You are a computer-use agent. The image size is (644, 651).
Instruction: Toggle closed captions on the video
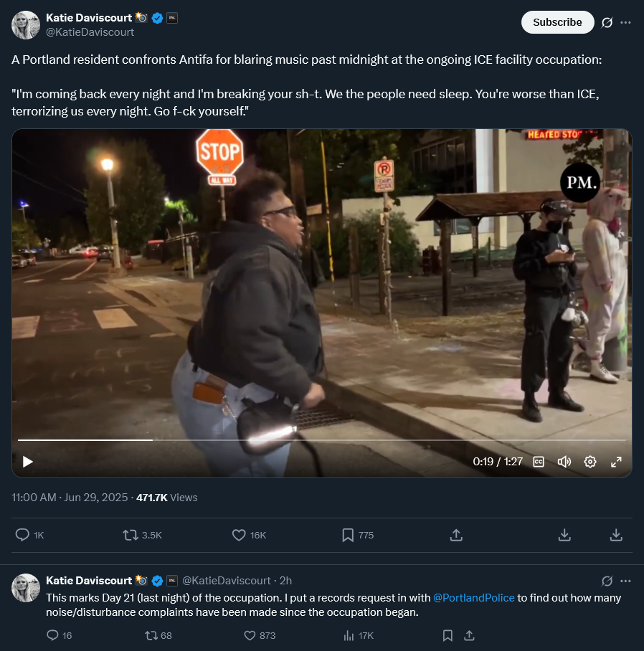[x=538, y=462]
